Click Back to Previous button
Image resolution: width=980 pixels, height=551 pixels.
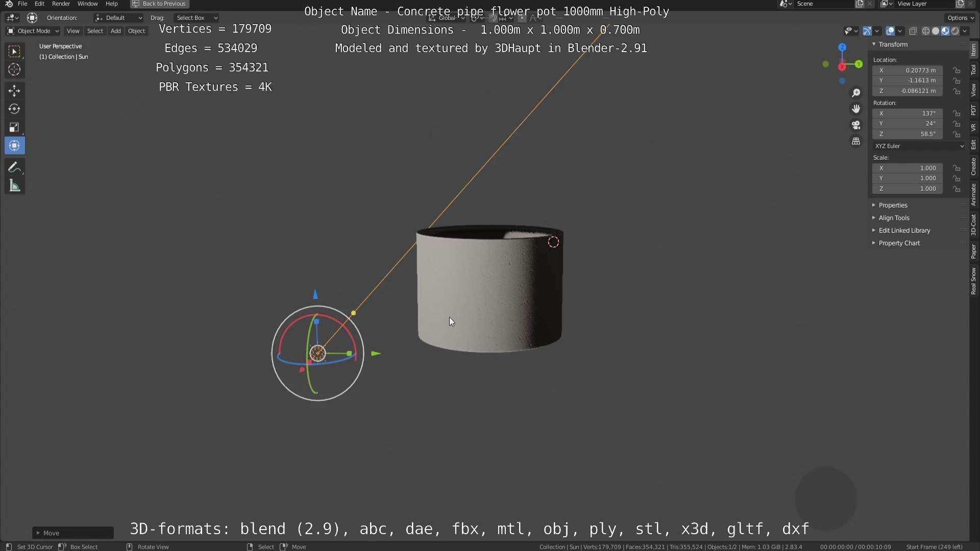coord(159,4)
